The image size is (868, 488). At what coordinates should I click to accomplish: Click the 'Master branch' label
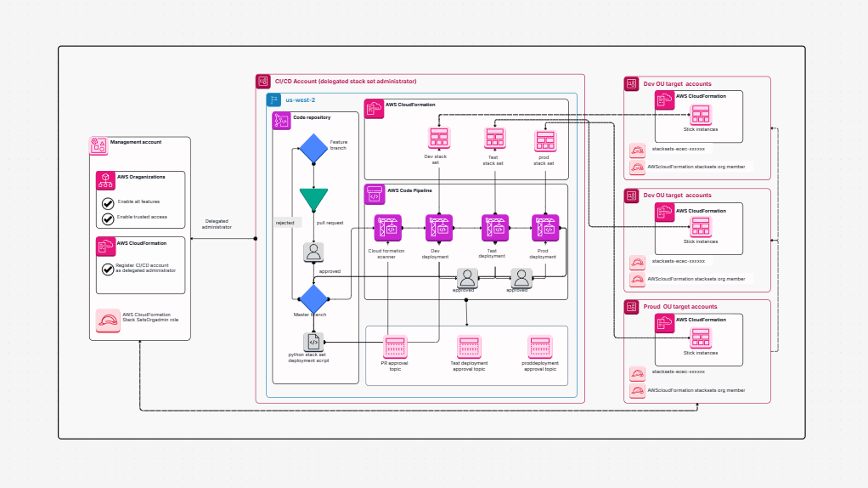[x=310, y=315]
